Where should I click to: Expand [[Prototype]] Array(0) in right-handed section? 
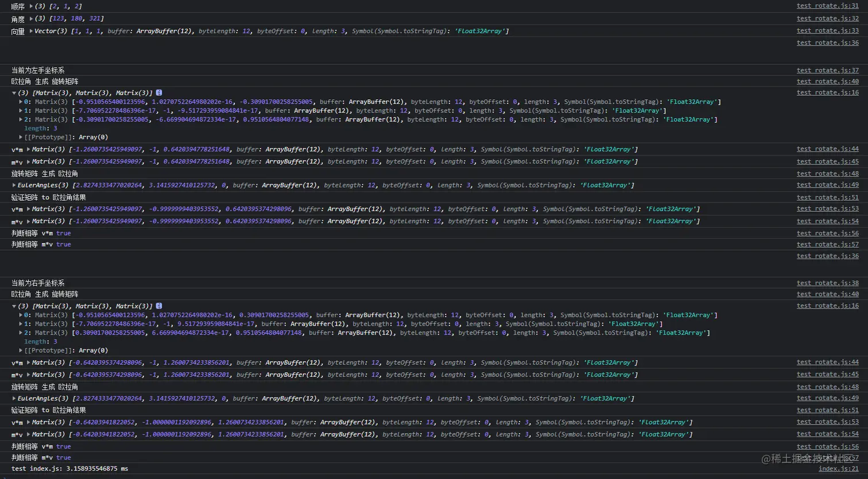21,351
